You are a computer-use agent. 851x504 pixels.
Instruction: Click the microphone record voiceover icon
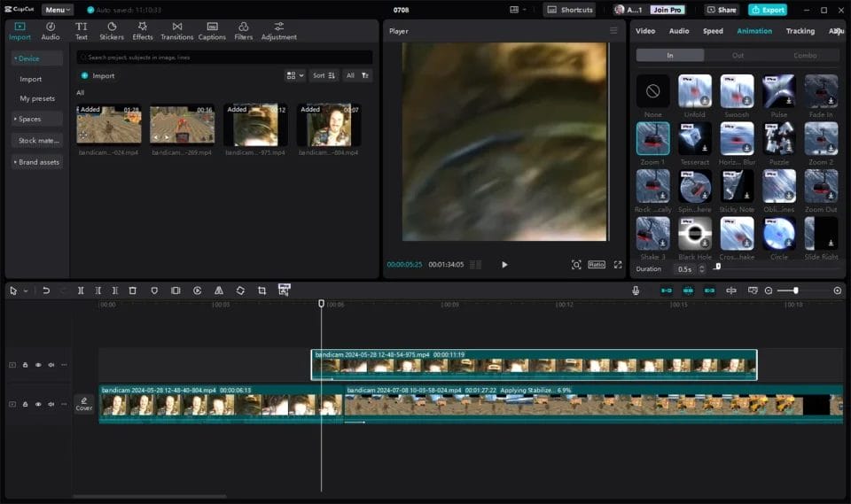coord(636,291)
